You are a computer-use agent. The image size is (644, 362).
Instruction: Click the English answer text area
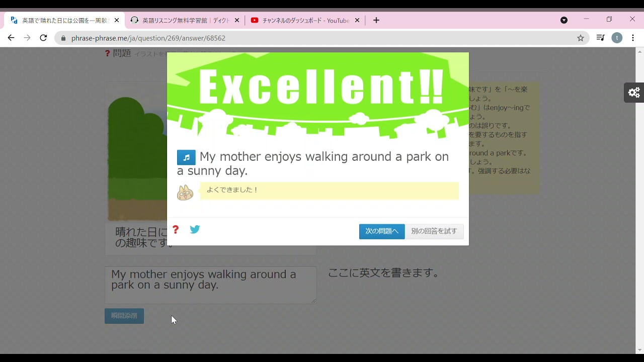click(211, 285)
